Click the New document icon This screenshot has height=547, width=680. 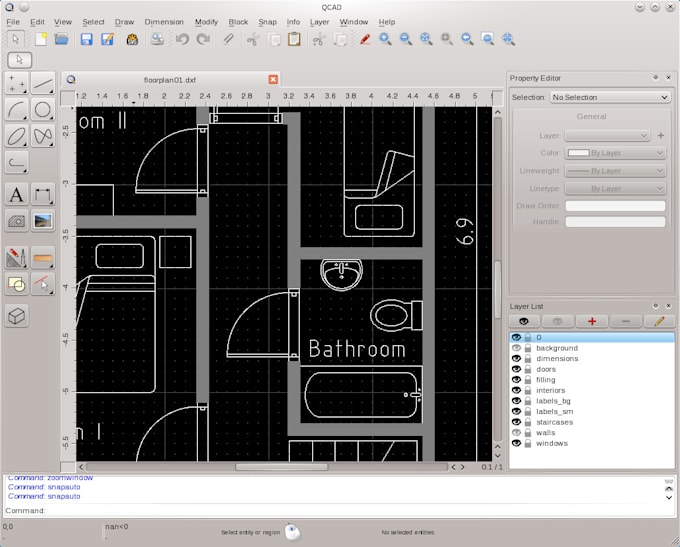point(41,39)
